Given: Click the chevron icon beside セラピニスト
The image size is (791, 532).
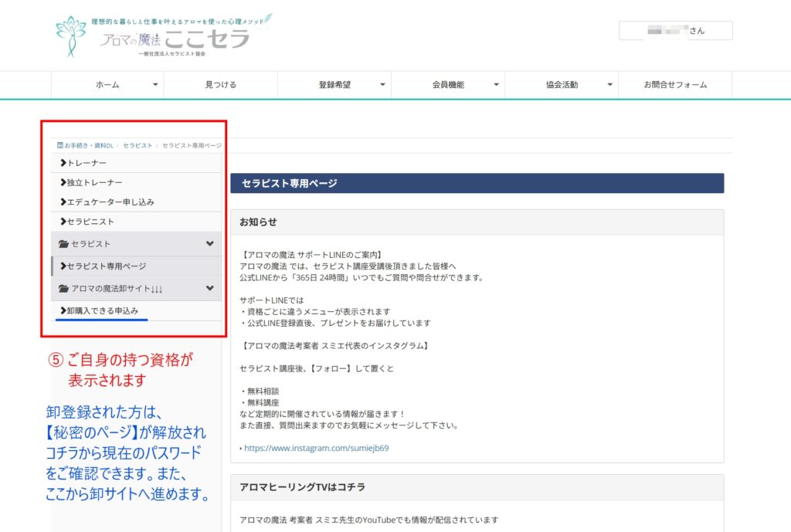Looking at the screenshot, I should (63, 222).
